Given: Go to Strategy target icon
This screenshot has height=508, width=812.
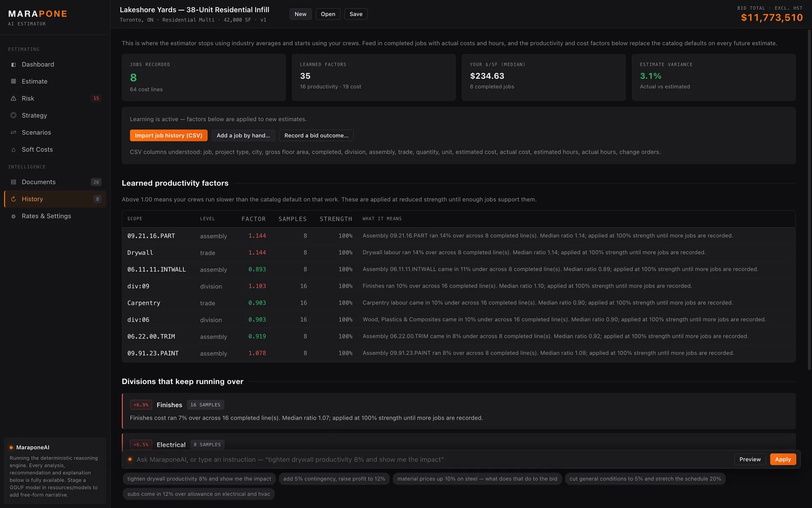Looking at the screenshot, I should point(14,115).
